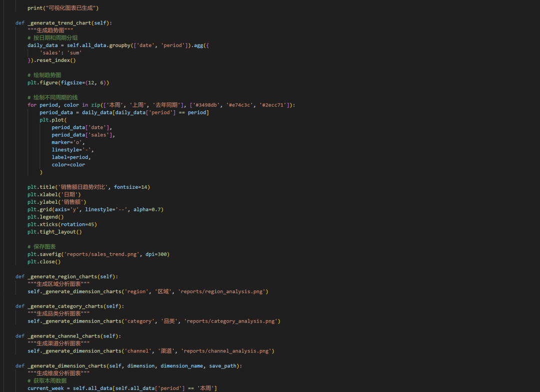
Task: Click the plt.tight_layout() line
Action: click(x=54, y=232)
